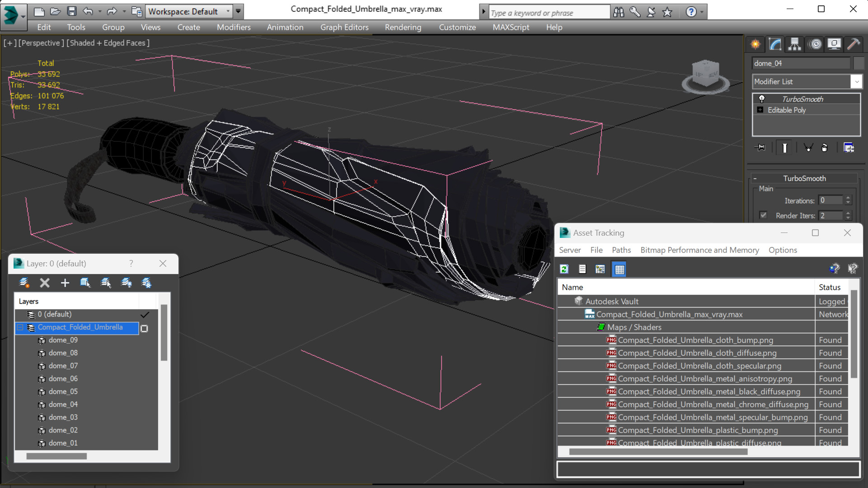Click the [Shaded + Edged Faces] label
This screenshot has height=488, width=868.
[x=108, y=43]
